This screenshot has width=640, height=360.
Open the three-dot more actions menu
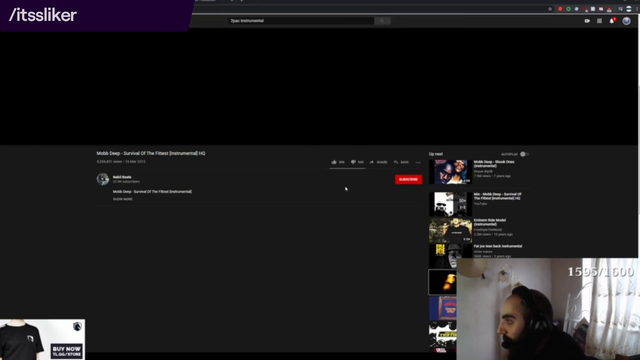point(418,162)
